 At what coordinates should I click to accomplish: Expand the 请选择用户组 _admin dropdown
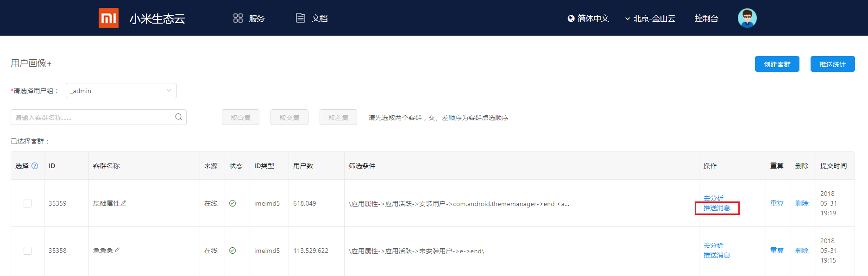(121, 91)
